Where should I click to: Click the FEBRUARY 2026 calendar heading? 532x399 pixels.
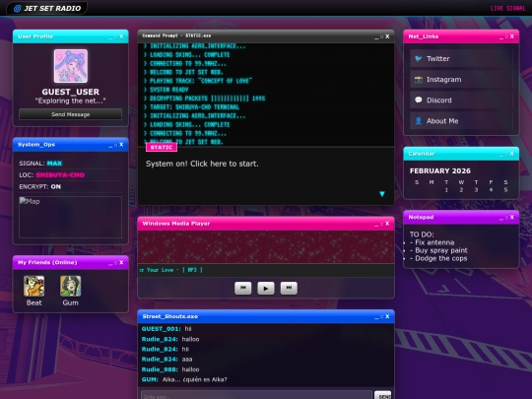pos(440,171)
